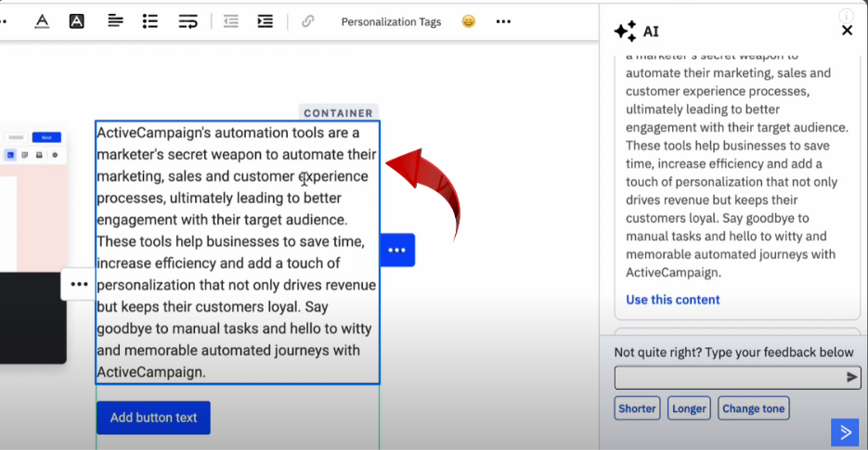Viewport: 868px width, 450px height.
Task: Open the emoji picker
Action: pyautogui.click(x=468, y=21)
